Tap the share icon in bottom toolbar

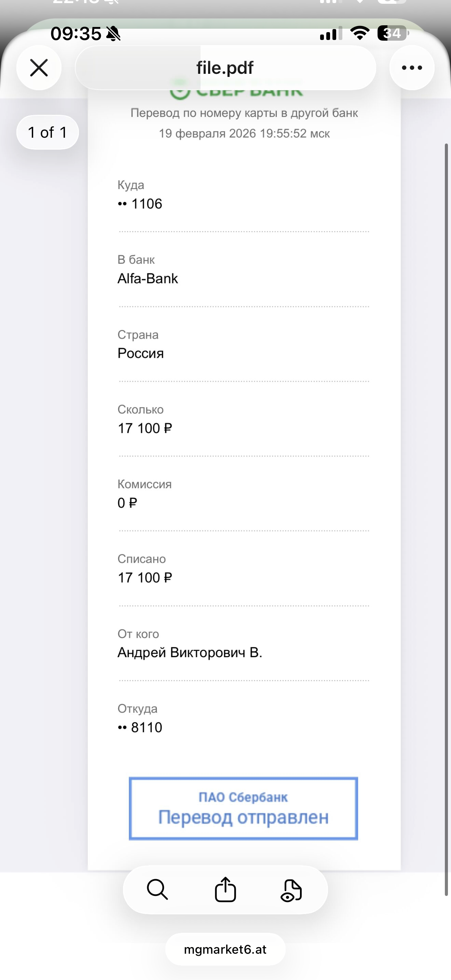click(225, 889)
